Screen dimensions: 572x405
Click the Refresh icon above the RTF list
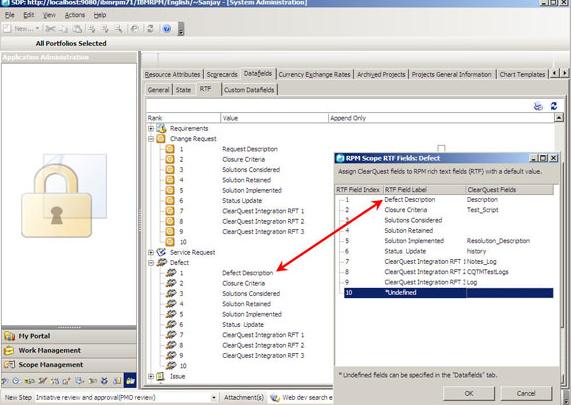[553, 106]
